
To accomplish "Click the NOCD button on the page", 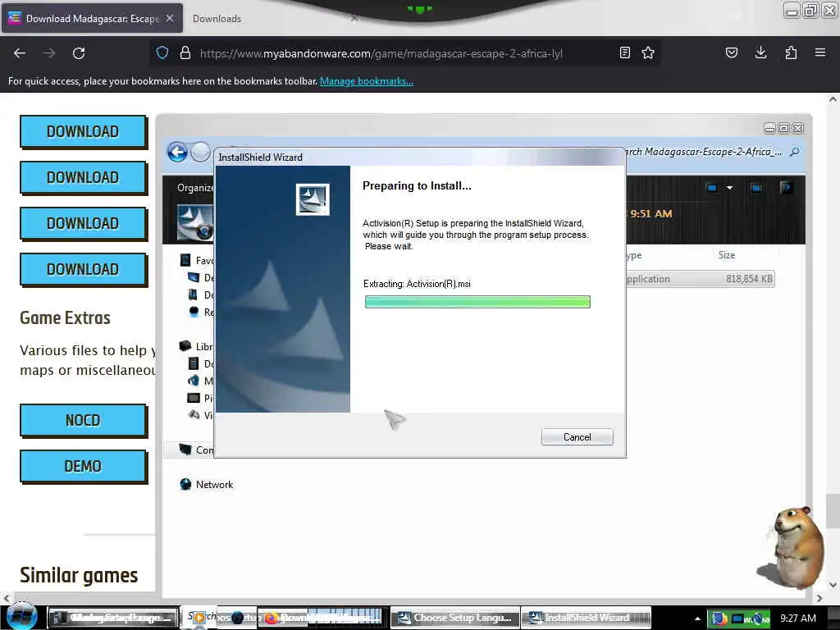I will pos(83,420).
